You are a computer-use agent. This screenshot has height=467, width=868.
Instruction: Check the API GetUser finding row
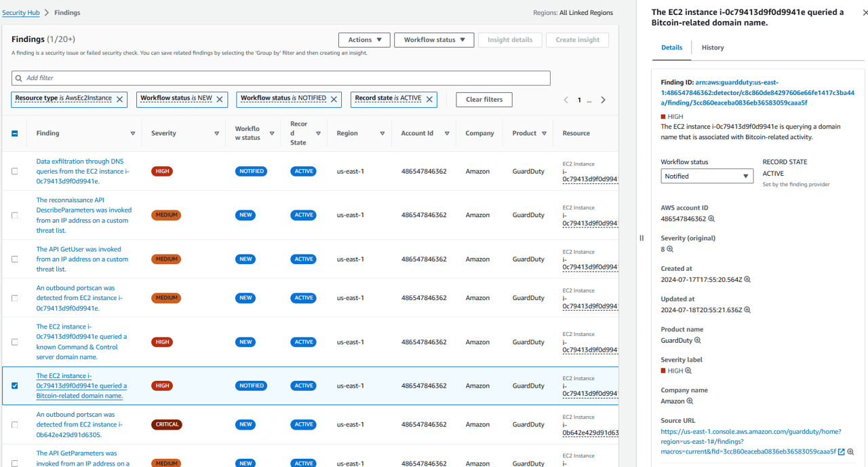tap(15, 259)
